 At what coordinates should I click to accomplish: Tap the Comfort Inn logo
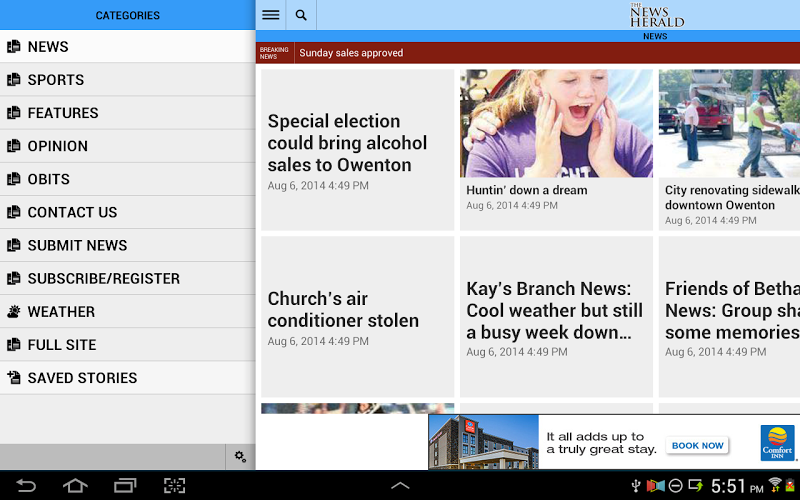778,443
